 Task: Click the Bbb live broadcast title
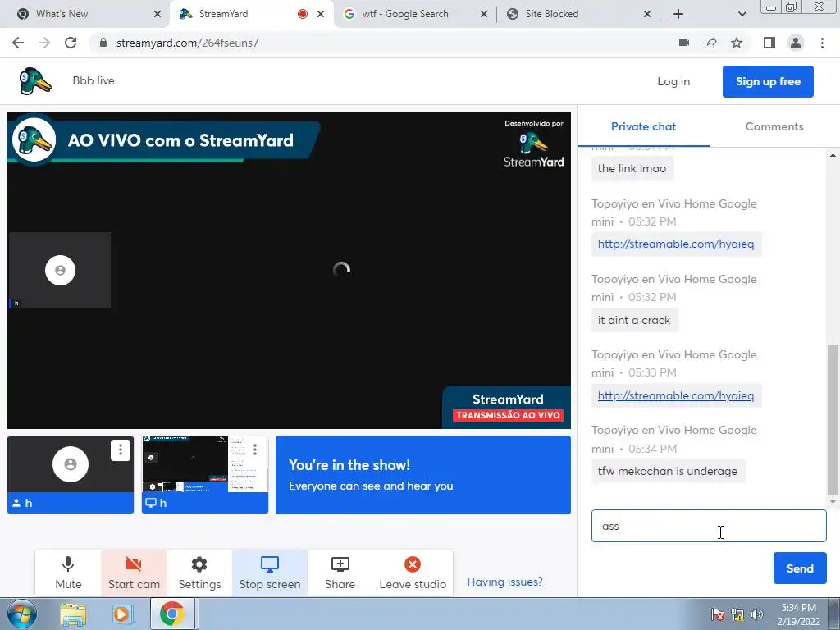point(94,80)
